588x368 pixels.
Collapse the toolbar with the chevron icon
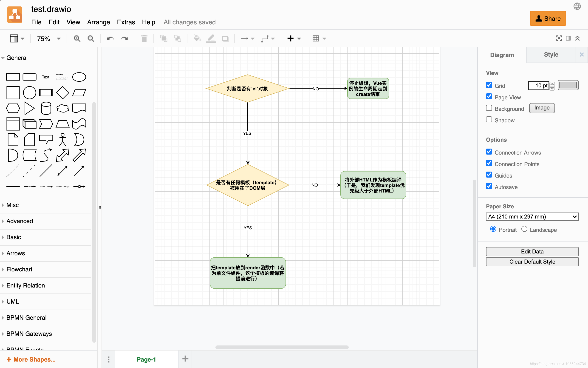pyautogui.click(x=578, y=38)
